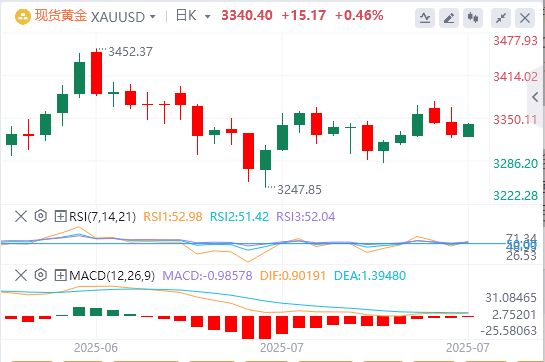
Task: Click the DEA:1.39480 value
Action: 370,276
